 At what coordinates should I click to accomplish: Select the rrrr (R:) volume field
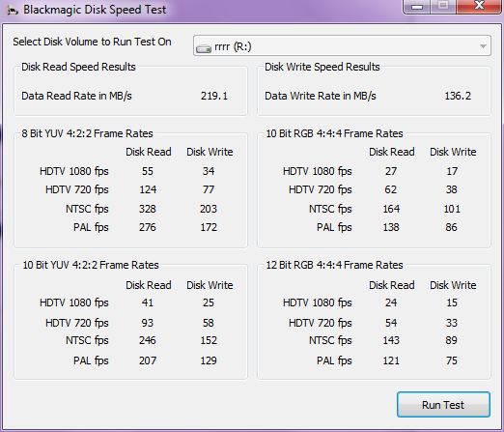tap(342, 45)
